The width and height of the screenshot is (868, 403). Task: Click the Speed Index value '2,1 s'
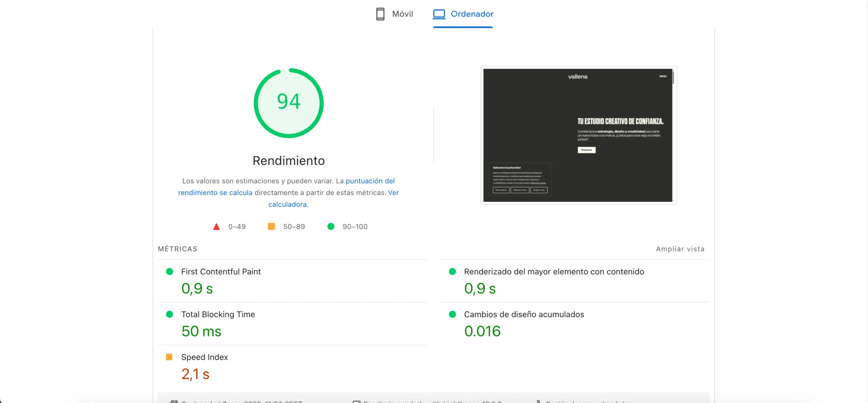point(195,374)
